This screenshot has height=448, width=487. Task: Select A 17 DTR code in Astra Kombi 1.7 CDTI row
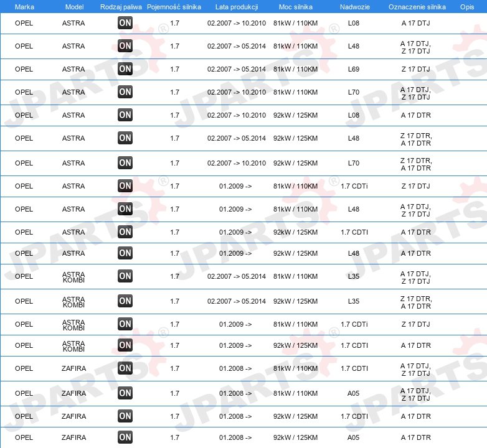pos(415,345)
